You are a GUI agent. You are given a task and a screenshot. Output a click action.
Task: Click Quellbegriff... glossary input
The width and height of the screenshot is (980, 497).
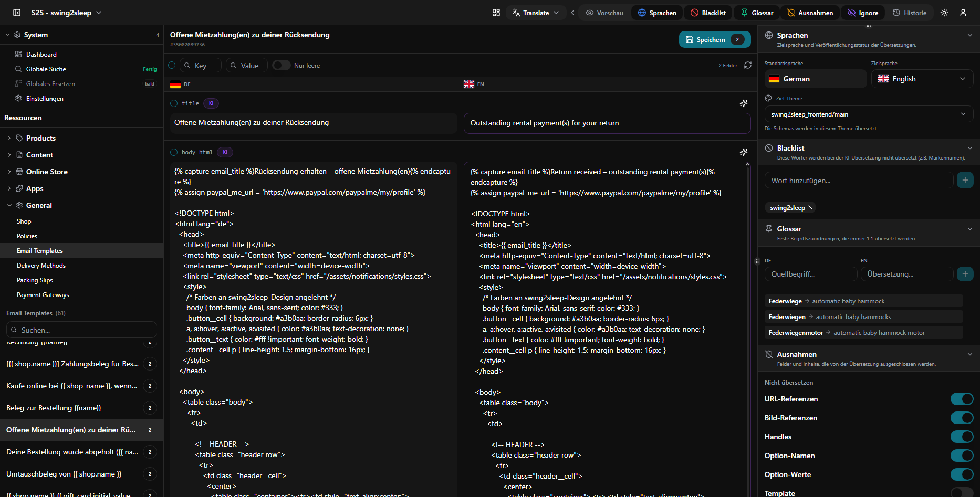[x=811, y=274]
